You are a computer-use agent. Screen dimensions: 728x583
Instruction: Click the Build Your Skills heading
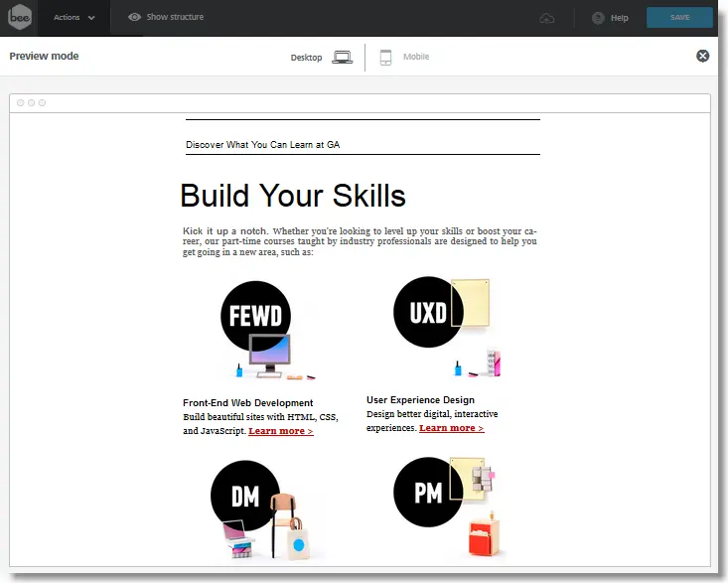coord(293,196)
